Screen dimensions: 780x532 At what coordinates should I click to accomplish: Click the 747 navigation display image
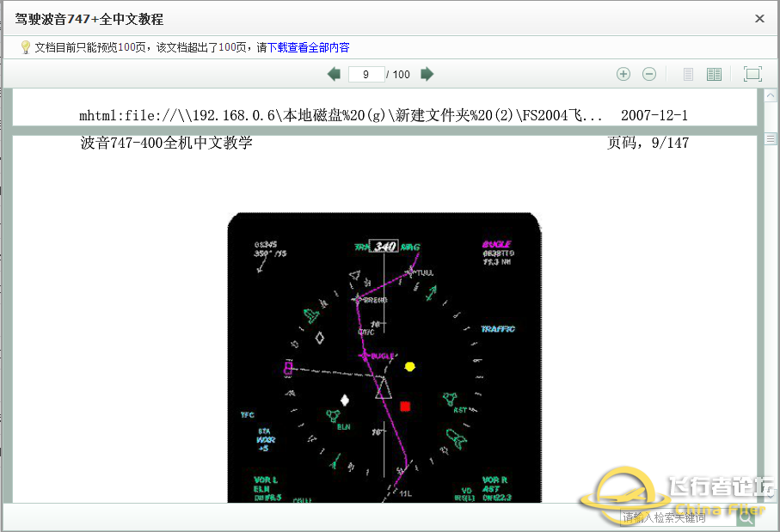[x=384, y=358]
